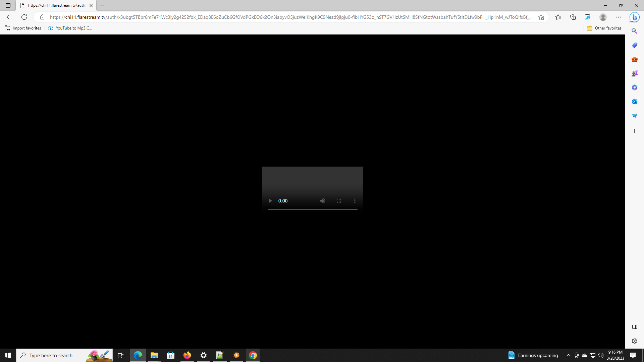Enter fullscreen on video player
644x362 pixels.
click(339, 201)
